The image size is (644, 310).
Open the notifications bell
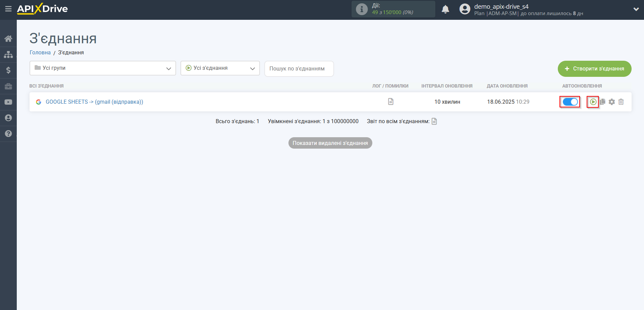click(445, 9)
